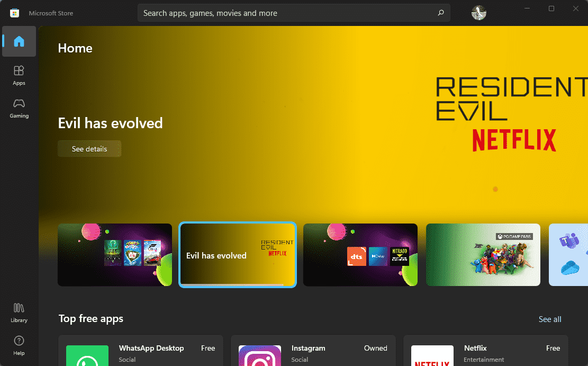The width and height of the screenshot is (588, 366).
Task: Maximize the Microsoft Store window
Action: (x=551, y=8)
